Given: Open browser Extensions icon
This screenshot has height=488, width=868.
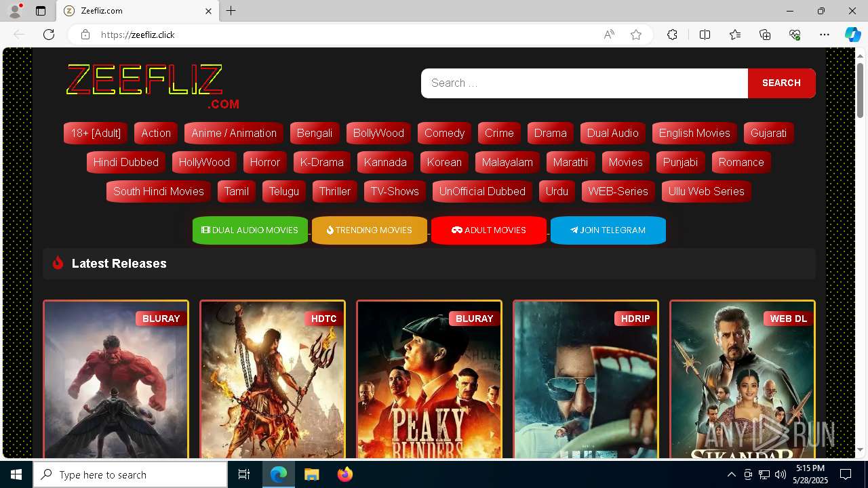Looking at the screenshot, I should tap(672, 35).
